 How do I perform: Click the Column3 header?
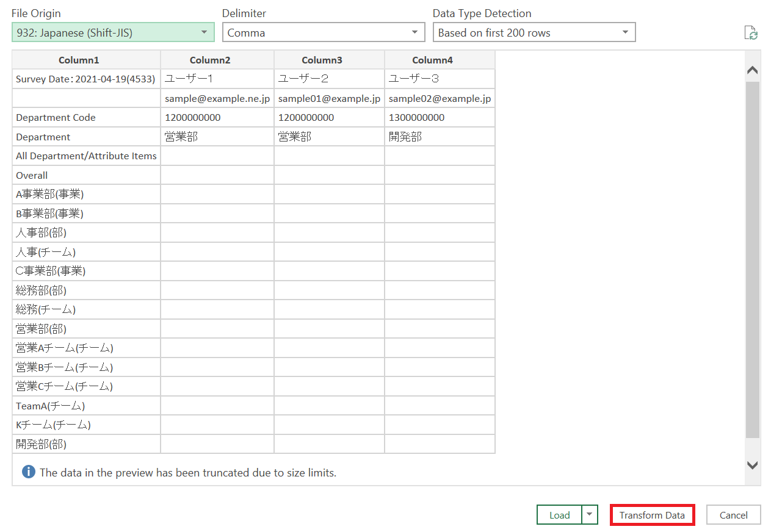(x=330, y=60)
